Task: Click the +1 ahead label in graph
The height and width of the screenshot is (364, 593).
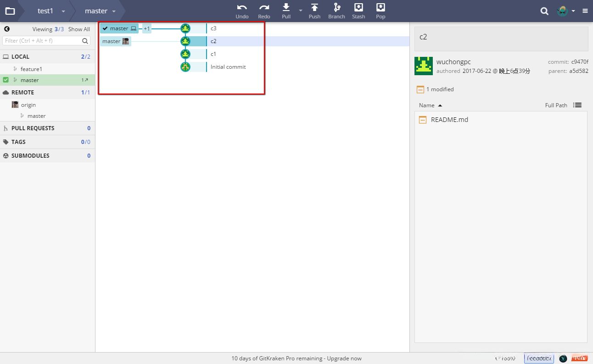Action: (147, 28)
